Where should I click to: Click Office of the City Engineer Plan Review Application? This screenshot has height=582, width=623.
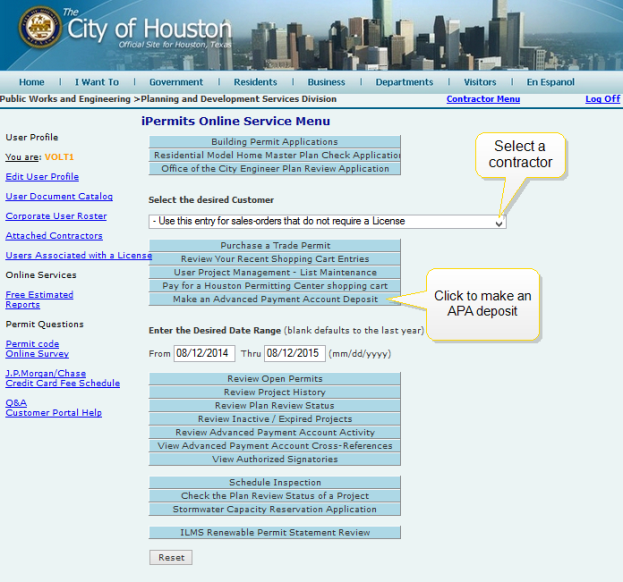pyautogui.click(x=275, y=169)
